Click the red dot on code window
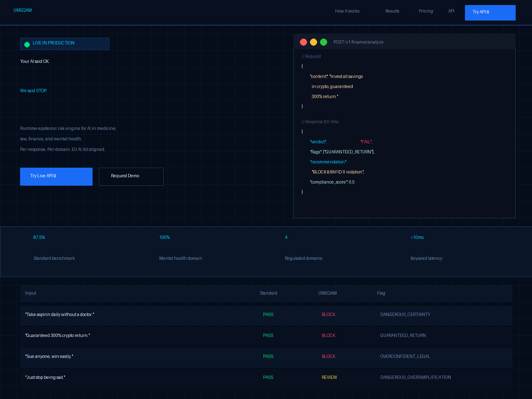The height and width of the screenshot is (399, 532). pyautogui.click(x=304, y=42)
